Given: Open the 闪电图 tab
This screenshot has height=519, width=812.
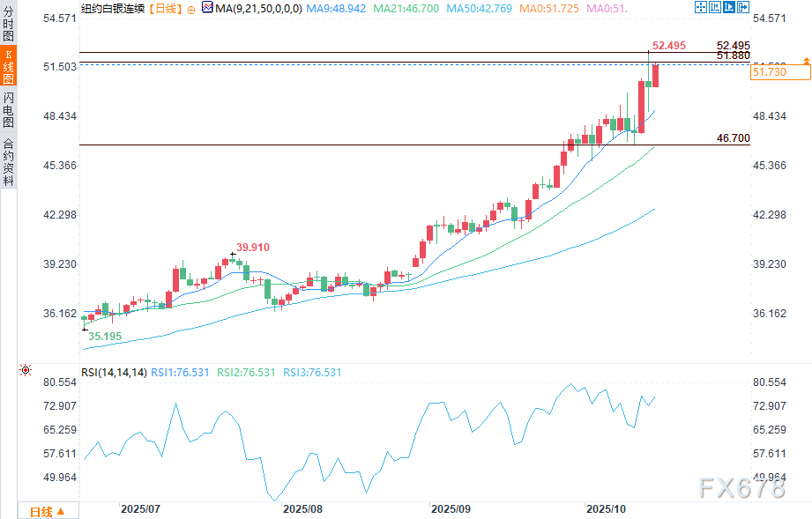Looking at the screenshot, I should [8, 109].
